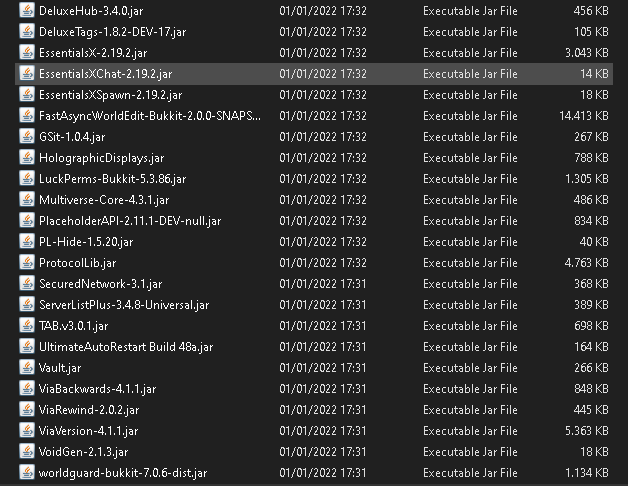
Task: Click the file type of ViaBackwards-4.1.1.jar row
Action: (x=470, y=389)
